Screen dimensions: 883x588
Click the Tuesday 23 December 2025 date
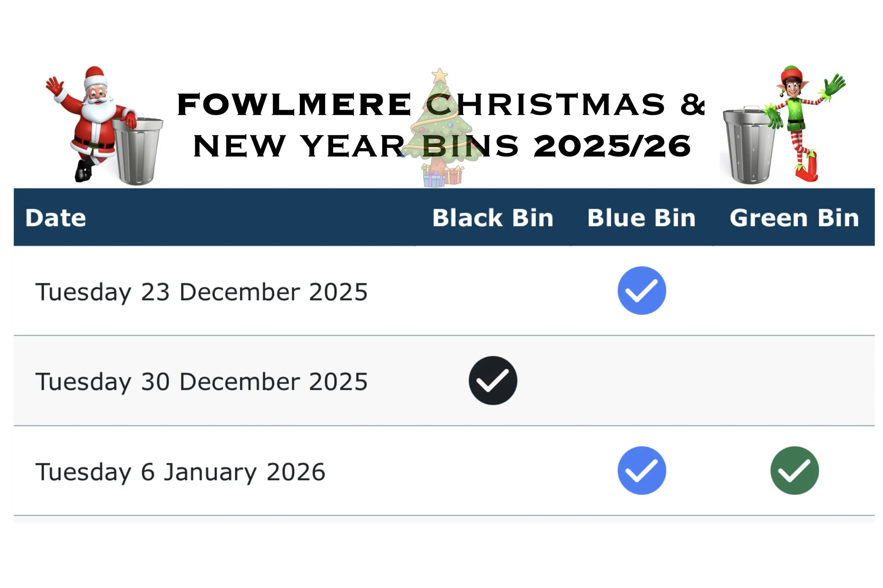click(x=201, y=292)
